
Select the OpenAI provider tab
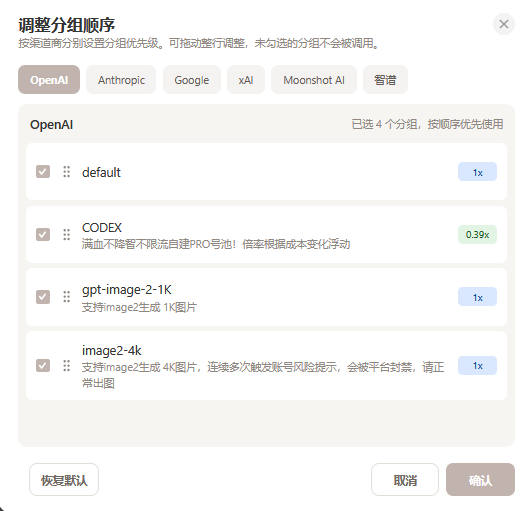click(49, 80)
